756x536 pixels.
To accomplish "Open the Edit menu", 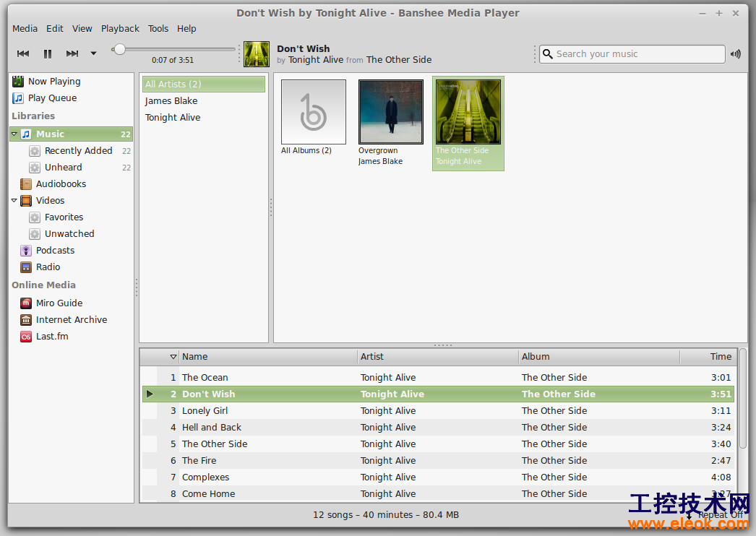I will tap(54, 28).
